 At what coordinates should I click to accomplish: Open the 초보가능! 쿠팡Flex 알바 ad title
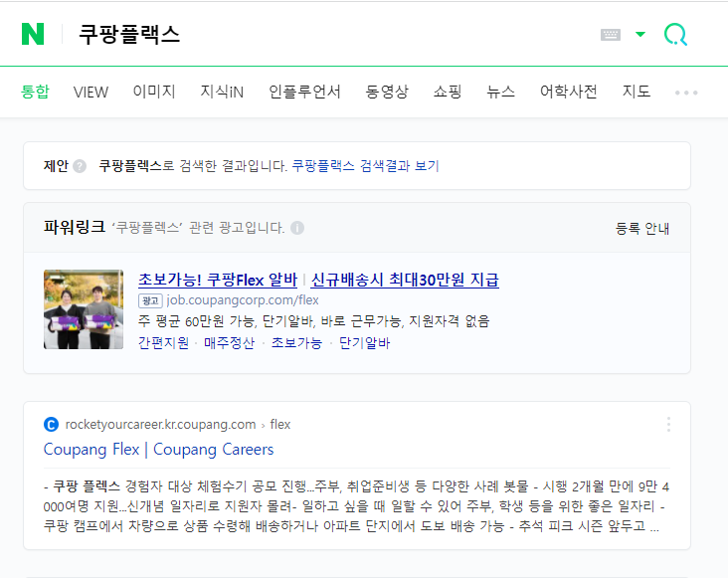(x=218, y=280)
